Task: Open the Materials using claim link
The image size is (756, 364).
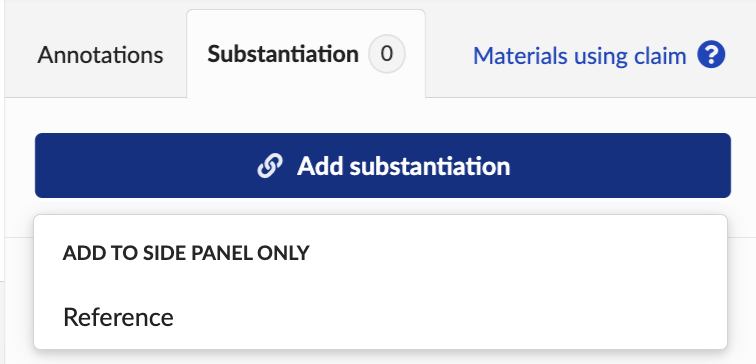Action: tap(579, 56)
